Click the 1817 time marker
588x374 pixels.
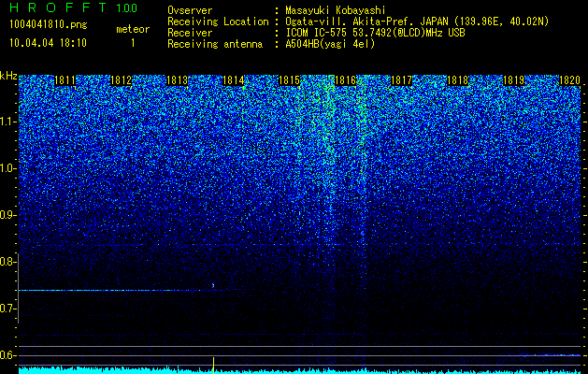pyautogui.click(x=401, y=80)
